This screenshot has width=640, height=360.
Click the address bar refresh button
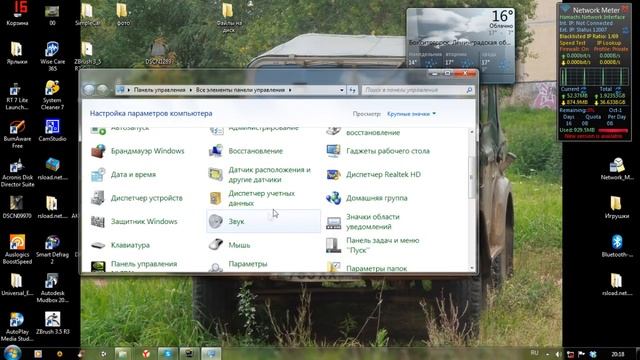pos(353,90)
